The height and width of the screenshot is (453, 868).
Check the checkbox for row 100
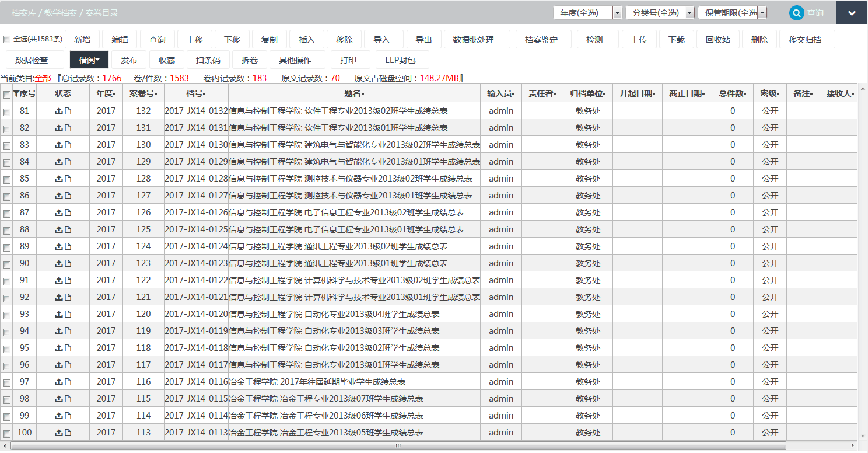(x=6, y=434)
